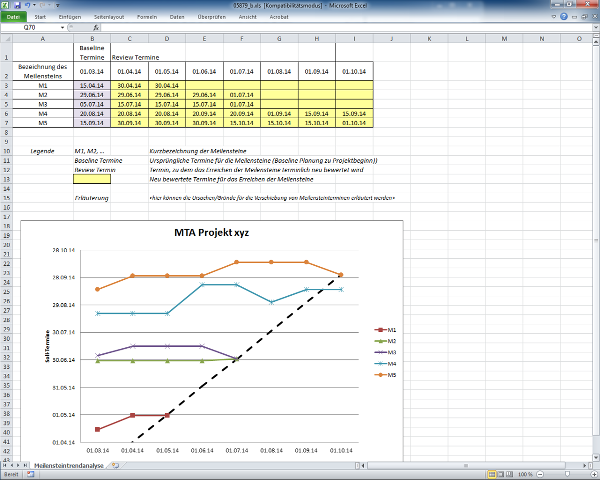Open the Einfügen ribbon tab
The image size is (600, 480).
pos(71,17)
